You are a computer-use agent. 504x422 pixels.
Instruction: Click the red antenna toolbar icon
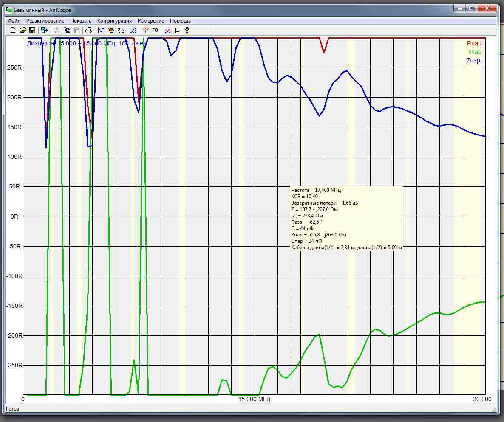click(x=145, y=31)
